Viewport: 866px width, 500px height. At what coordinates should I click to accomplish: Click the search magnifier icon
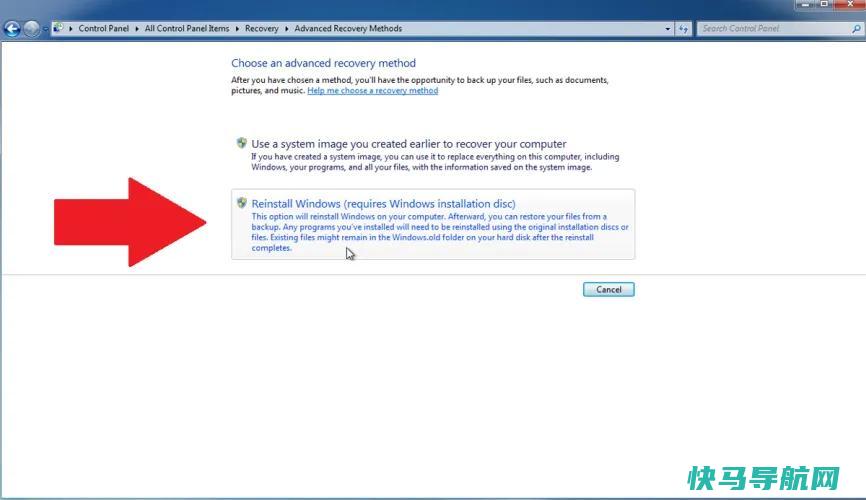[x=856, y=29]
